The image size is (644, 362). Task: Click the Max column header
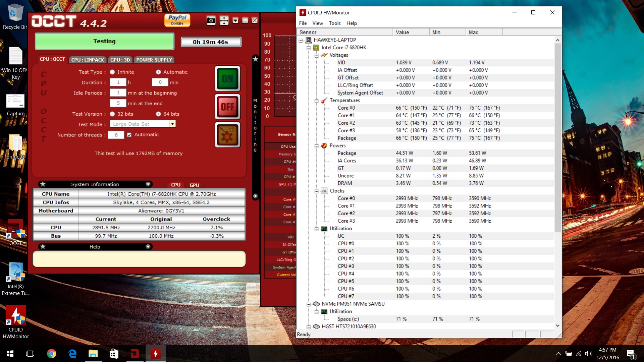[484, 32]
